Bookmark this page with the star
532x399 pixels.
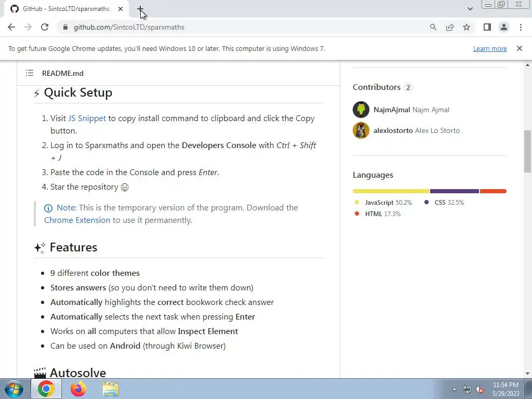(x=467, y=27)
